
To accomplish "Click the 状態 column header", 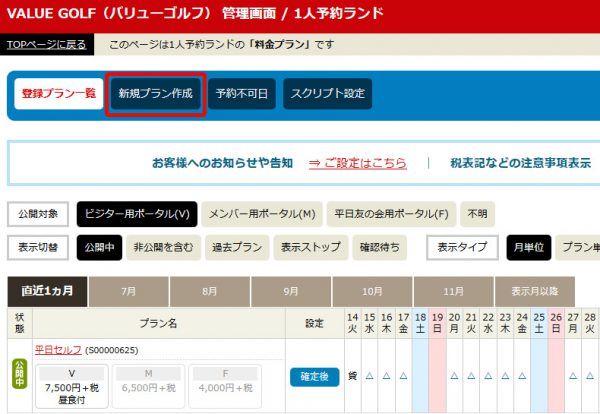I will 20,323.
